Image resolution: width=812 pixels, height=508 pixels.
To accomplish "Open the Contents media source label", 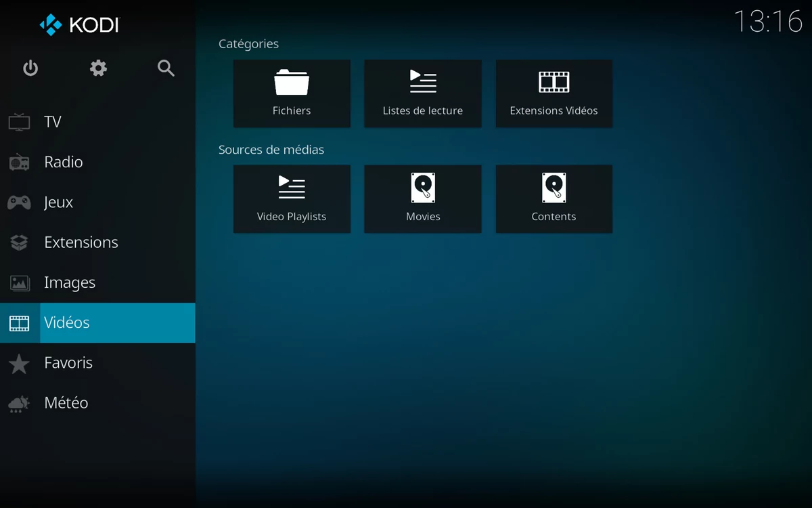I will pos(554,217).
